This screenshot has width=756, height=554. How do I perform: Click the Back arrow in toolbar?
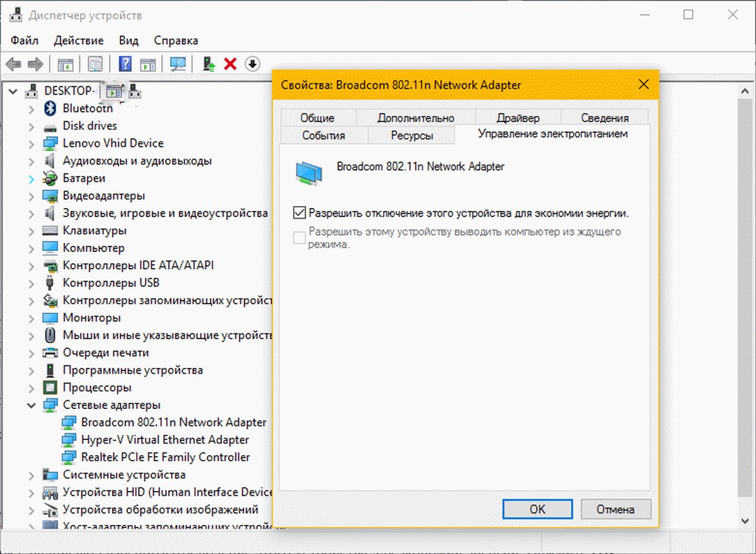pyautogui.click(x=14, y=64)
